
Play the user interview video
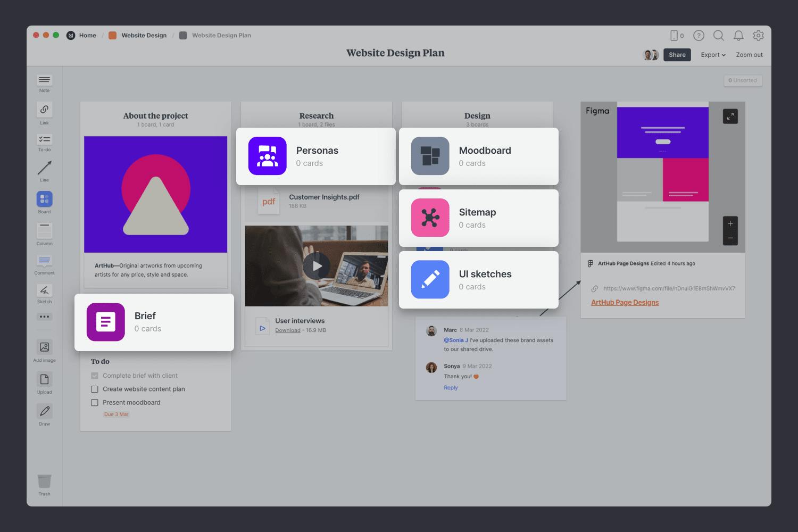[x=317, y=266]
